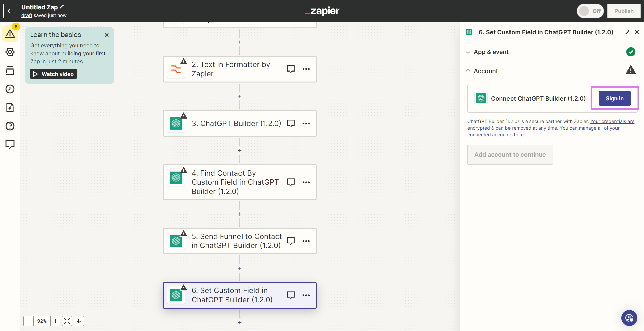Select step 4 Find Contact By Custom Field
Viewport: 644px width, 331px height.
pyautogui.click(x=240, y=182)
